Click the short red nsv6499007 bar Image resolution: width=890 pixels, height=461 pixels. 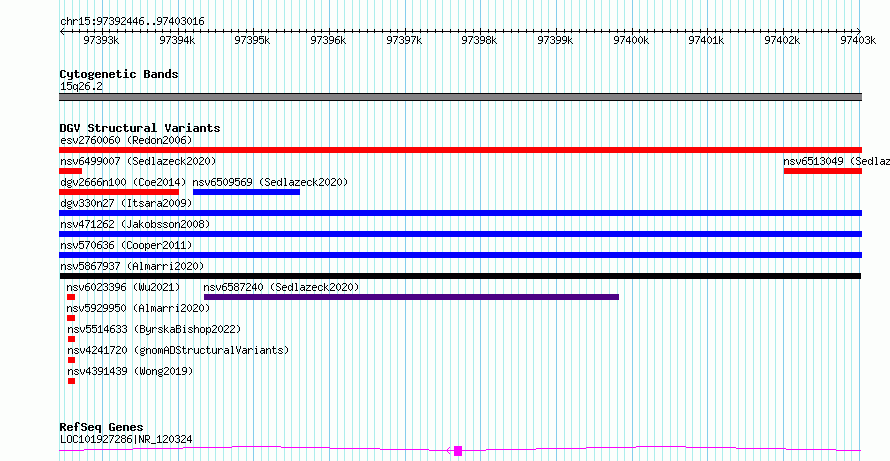(70, 171)
